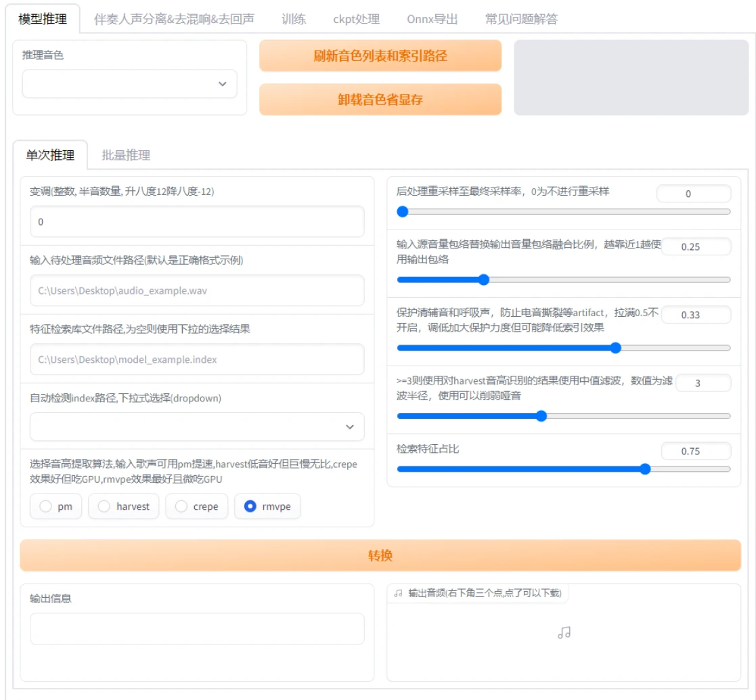
Task: Click the 变调 pitch shift input field
Action: click(x=196, y=221)
